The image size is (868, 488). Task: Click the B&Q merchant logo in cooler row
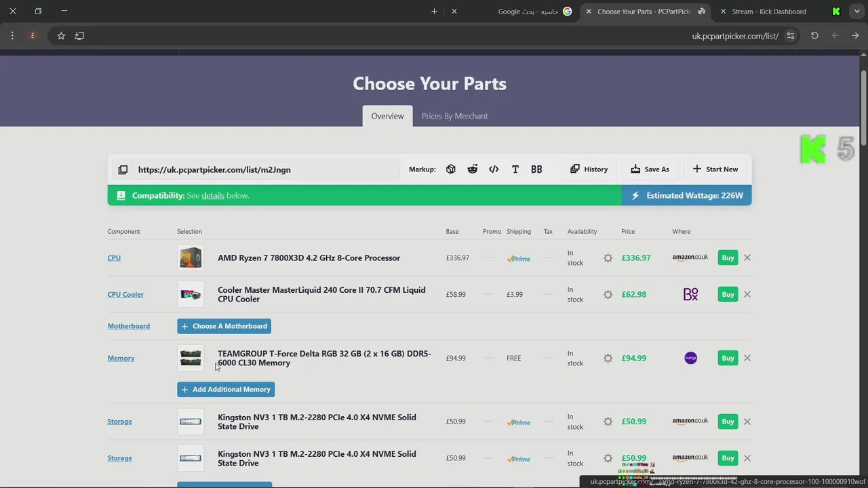(690, 294)
